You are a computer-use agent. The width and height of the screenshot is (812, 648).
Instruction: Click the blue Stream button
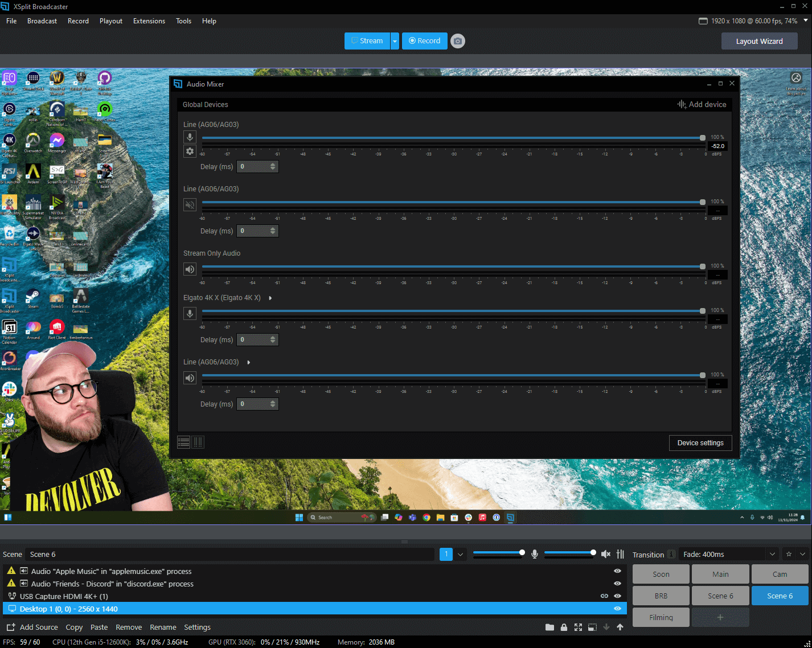367,41
